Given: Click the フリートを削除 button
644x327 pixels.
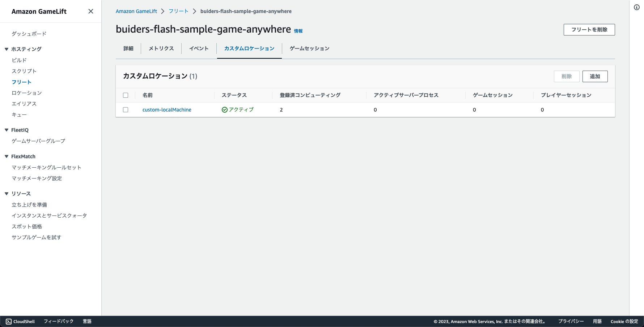Looking at the screenshot, I should click(589, 30).
